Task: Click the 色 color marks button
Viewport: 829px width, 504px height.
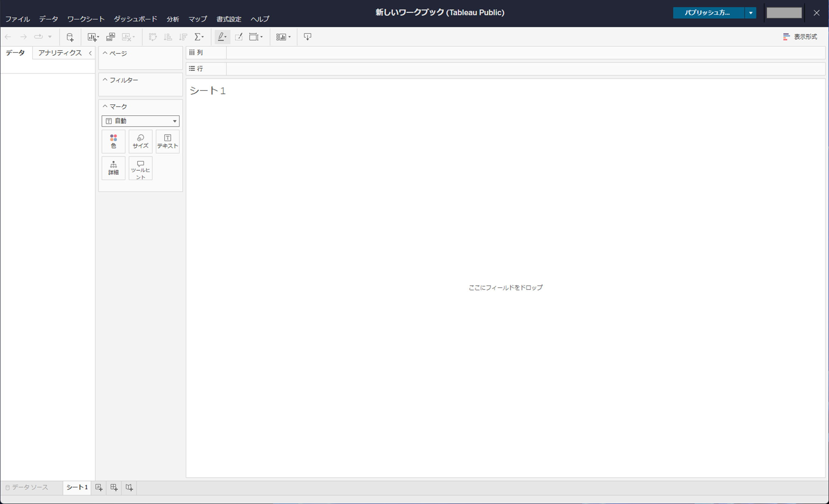Action: click(x=113, y=141)
